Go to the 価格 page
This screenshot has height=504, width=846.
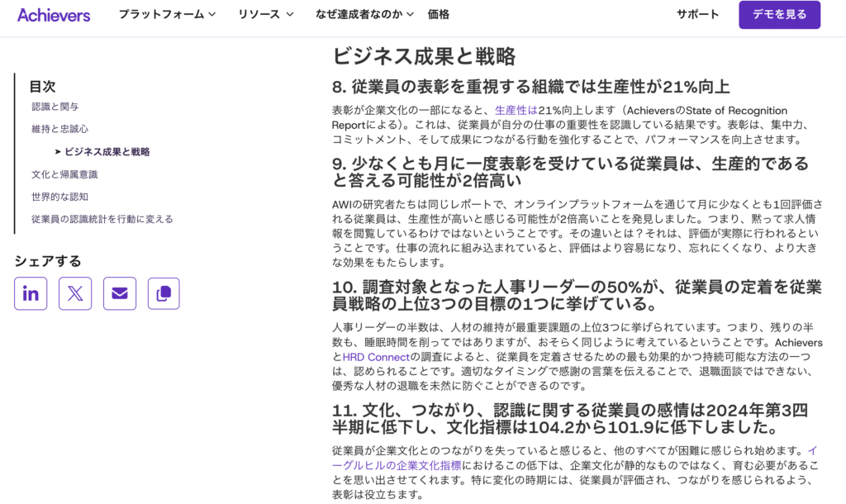tap(438, 15)
